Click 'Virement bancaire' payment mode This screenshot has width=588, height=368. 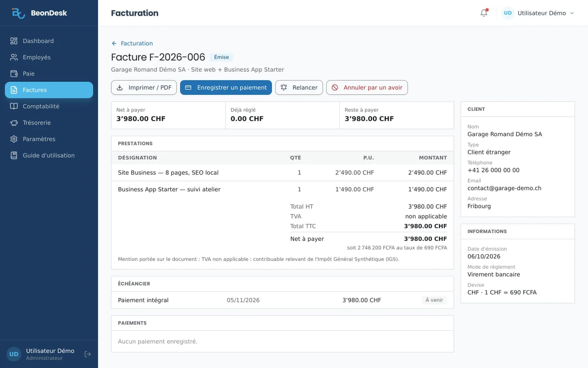[494, 274]
